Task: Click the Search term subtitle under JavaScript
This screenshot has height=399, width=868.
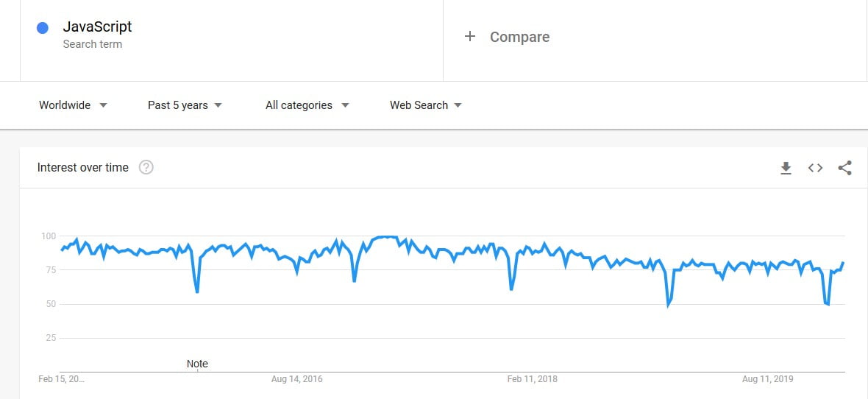Action: [x=93, y=44]
